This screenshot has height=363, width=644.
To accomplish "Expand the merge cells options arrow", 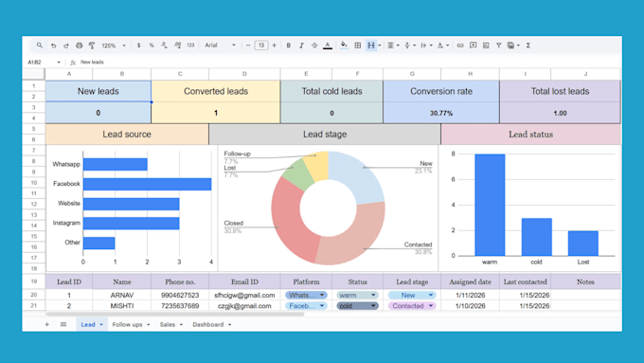I will [x=379, y=45].
